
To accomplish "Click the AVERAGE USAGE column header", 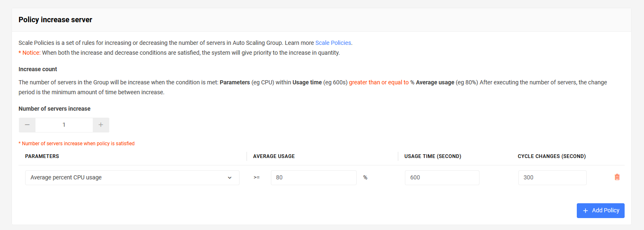I will coord(274,156).
